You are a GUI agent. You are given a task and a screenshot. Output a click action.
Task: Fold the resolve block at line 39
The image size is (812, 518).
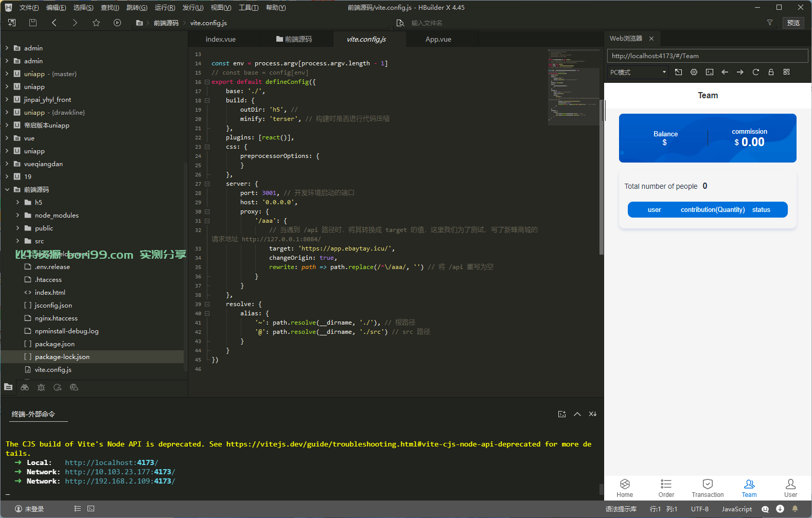coord(207,304)
